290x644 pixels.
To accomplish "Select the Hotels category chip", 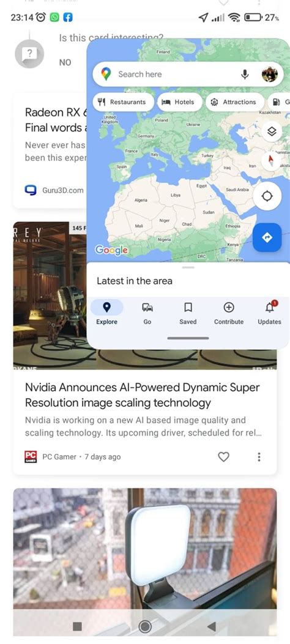I will tap(180, 102).
